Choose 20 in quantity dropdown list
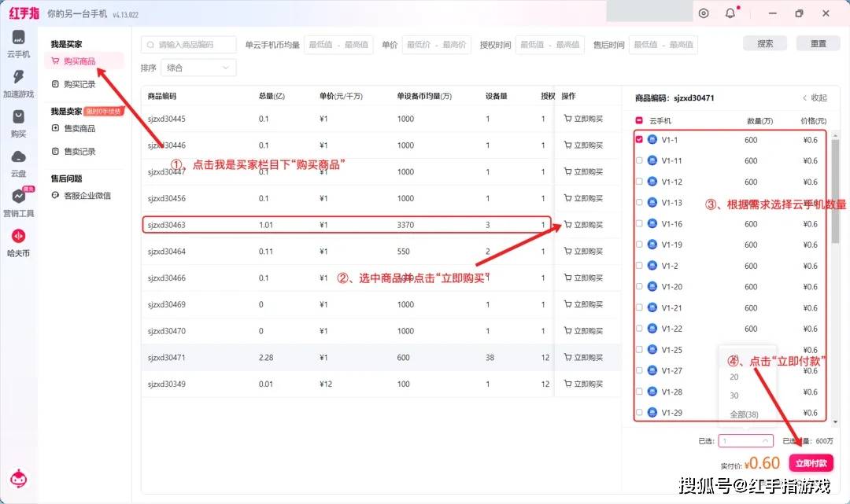 pos(734,377)
